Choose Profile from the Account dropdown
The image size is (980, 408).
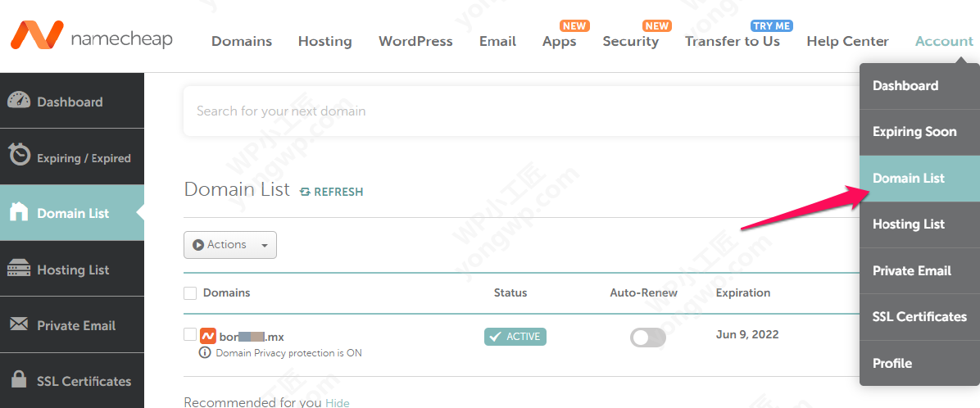click(x=892, y=363)
